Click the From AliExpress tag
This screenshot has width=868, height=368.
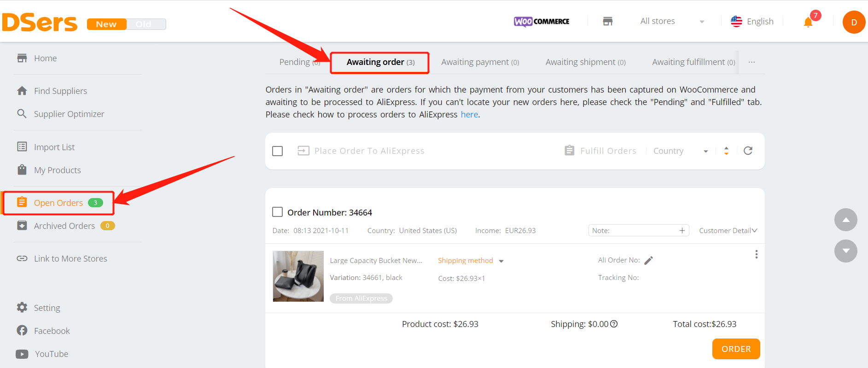(x=361, y=298)
